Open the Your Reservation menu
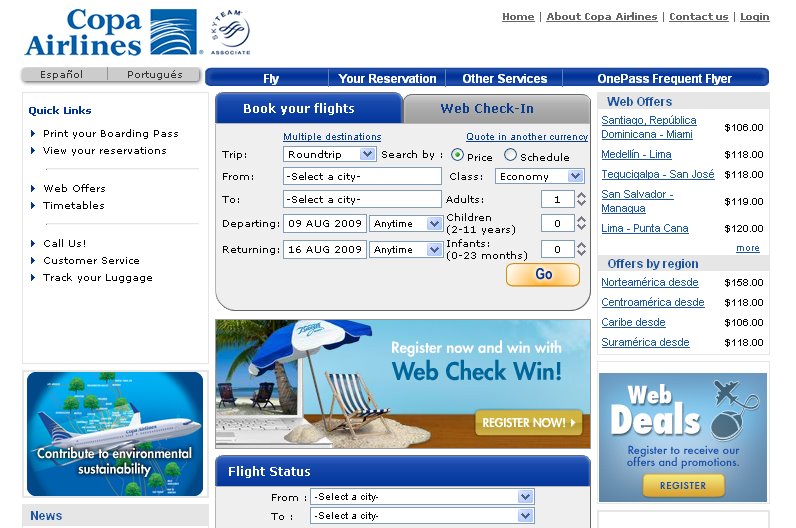The width and height of the screenshot is (796, 528). 387,78
